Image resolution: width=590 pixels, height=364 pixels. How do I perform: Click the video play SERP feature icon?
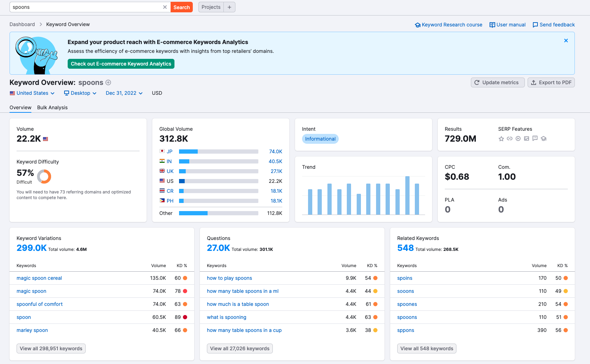coord(518,139)
